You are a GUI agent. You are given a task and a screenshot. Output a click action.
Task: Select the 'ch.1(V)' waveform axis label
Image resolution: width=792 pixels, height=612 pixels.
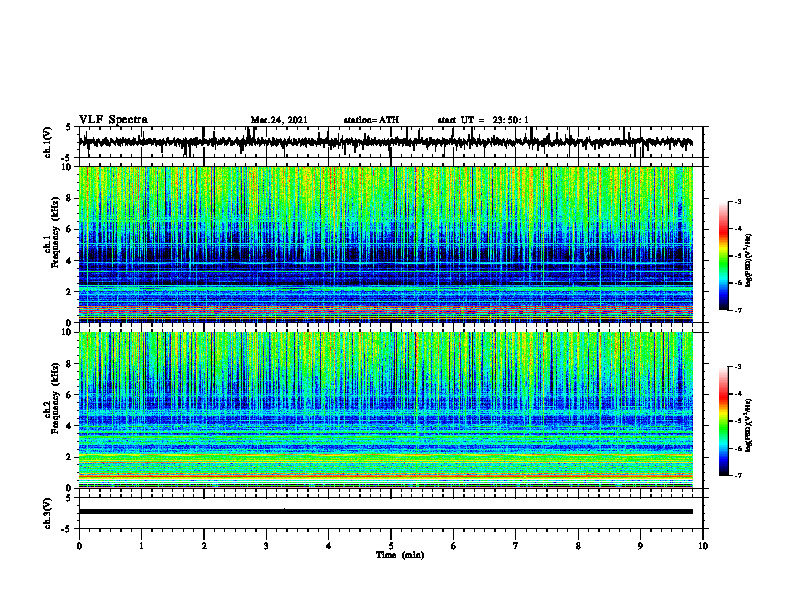pos(48,142)
